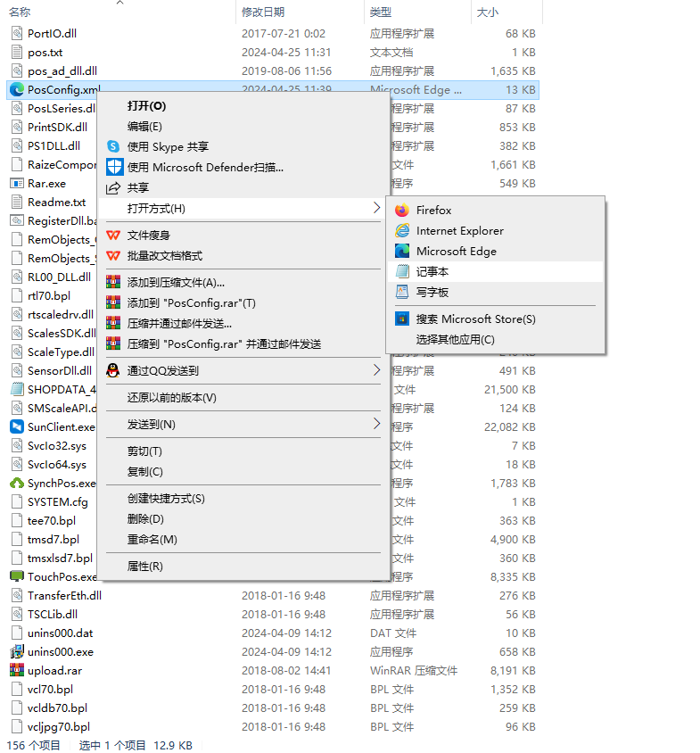
Task: Open with 记事本
Action: point(432,272)
